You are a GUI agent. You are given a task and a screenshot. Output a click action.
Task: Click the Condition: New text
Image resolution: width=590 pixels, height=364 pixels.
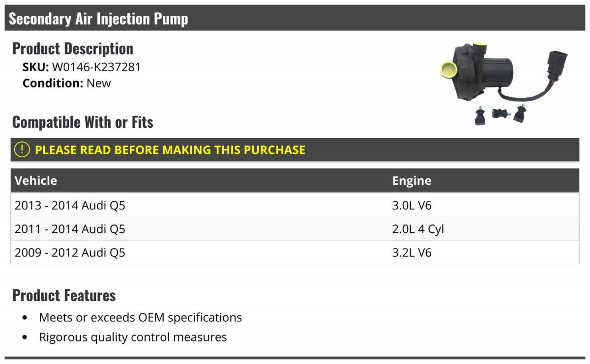[67, 83]
